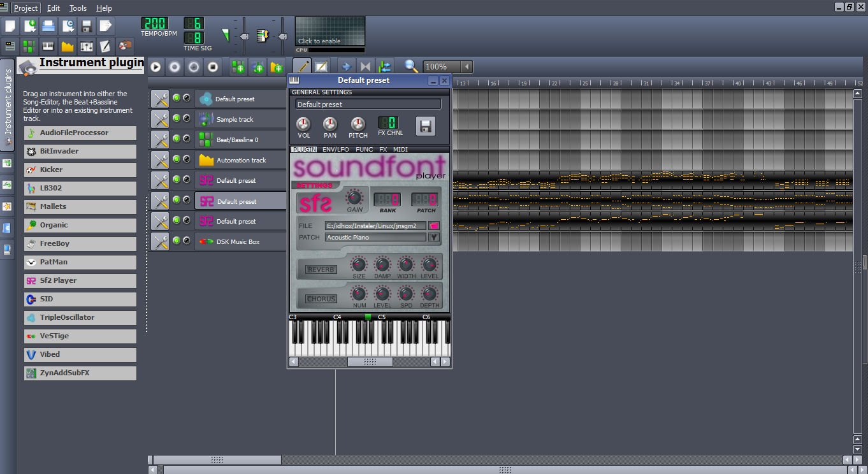
Task: Mute the DSK Music Box track
Action: click(x=177, y=241)
